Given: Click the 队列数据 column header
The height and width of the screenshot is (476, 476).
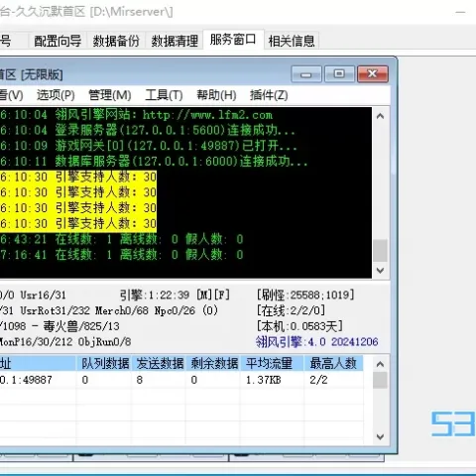Looking at the screenshot, I should pos(105,363).
